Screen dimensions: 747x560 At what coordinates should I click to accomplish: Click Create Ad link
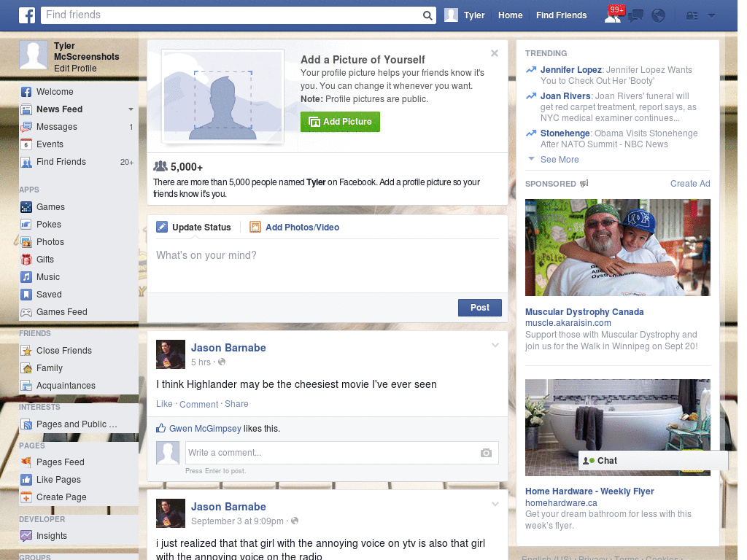[x=690, y=184]
